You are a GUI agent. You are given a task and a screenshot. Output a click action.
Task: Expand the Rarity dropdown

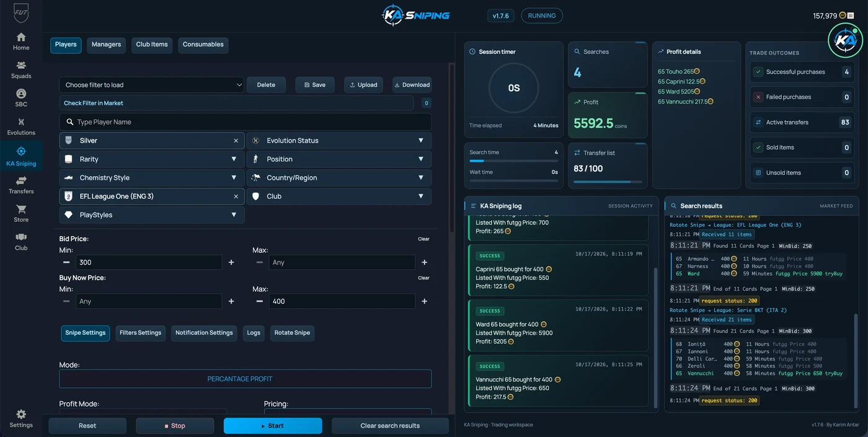pos(152,159)
